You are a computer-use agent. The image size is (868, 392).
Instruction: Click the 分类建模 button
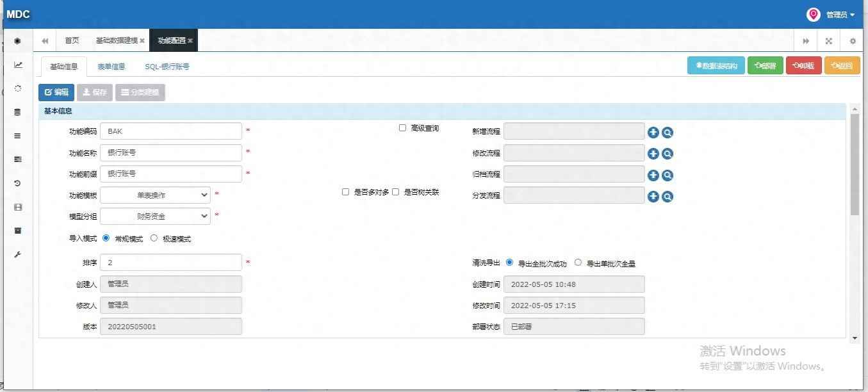click(140, 92)
